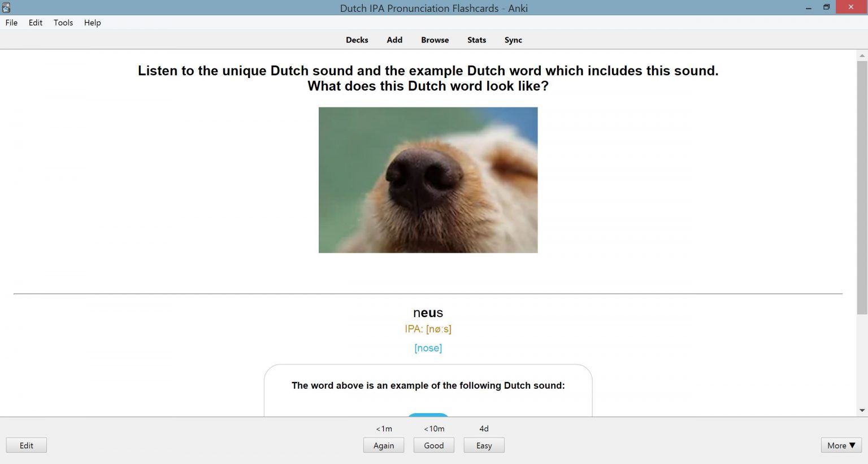Open the More options dropdown

(840, 445)
